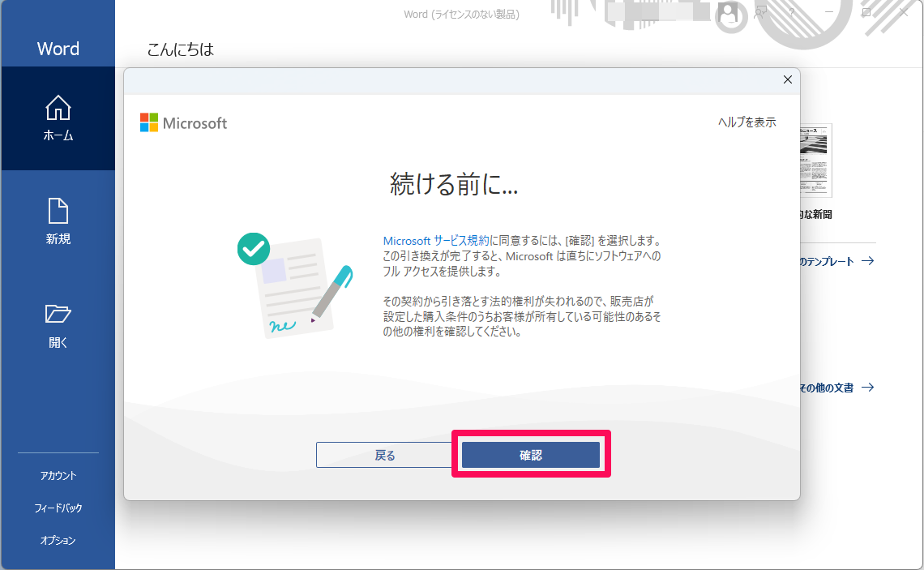Click the 確認 confirm button
The height and width of the screenshot is (570, 924).
click(530, 455)
